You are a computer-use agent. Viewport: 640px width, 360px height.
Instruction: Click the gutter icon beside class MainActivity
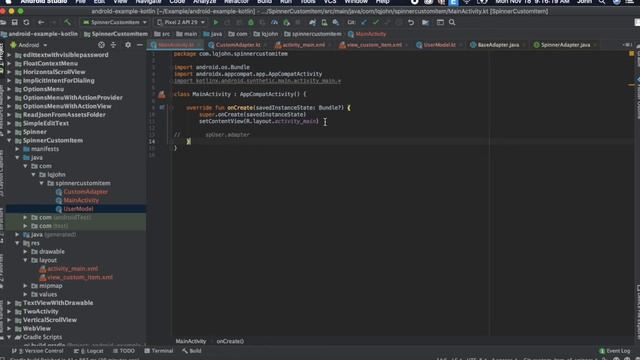pyautogui.click(x=162, y=94)
